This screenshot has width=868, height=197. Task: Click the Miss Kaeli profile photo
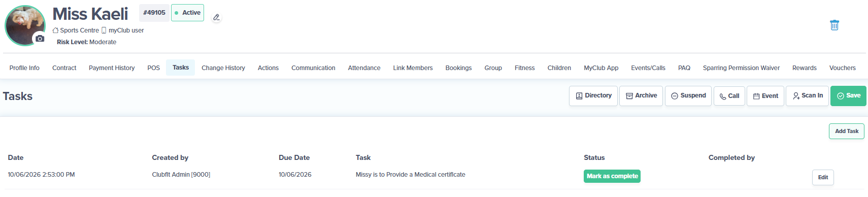click(24, 24)
